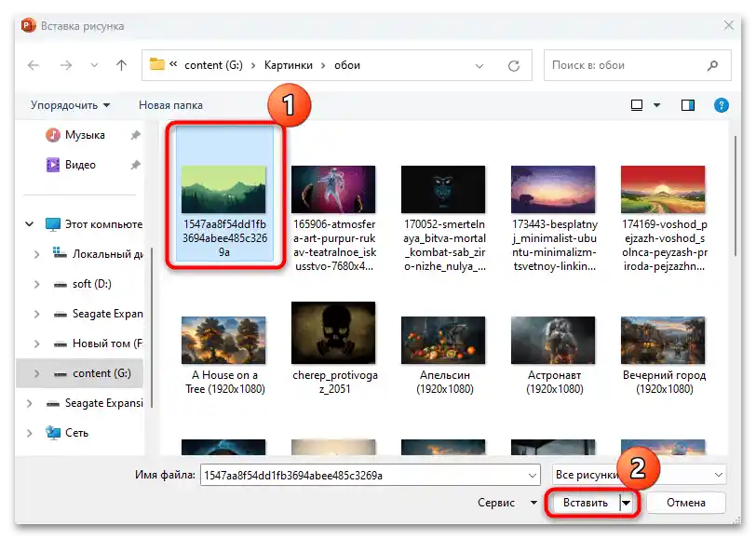This screenshot has height=539, width=756.
Task: Click the Back navigation arrow
Action: [x=34, y=65]
